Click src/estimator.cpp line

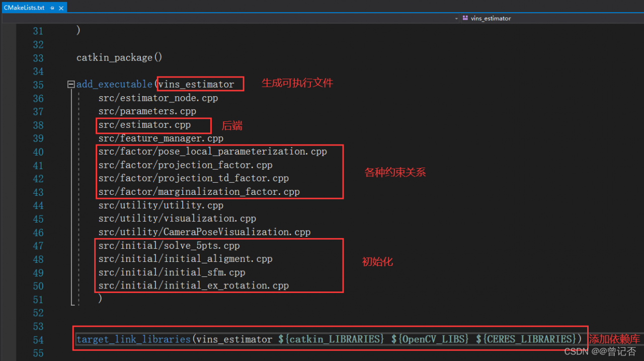(144, 125)
